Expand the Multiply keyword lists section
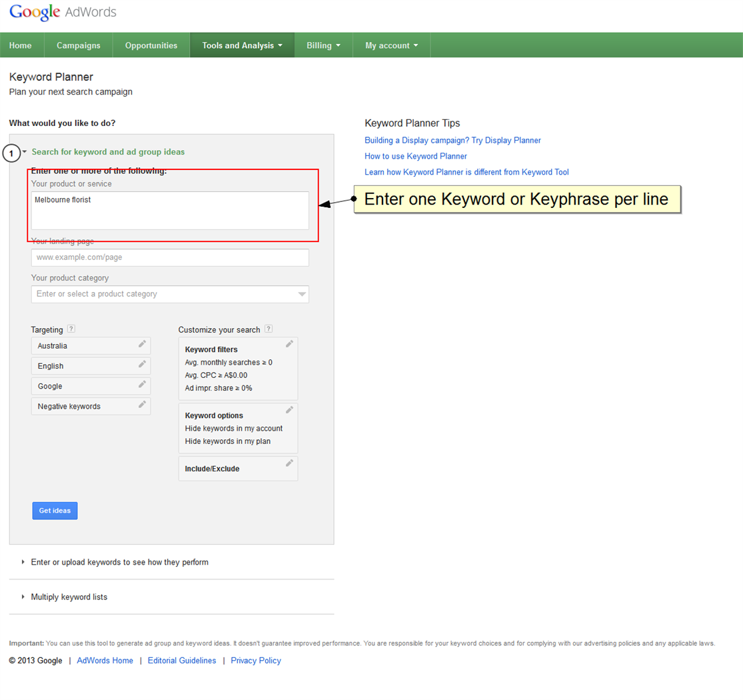This screenshot has width=743, height=700. point(69,597)
